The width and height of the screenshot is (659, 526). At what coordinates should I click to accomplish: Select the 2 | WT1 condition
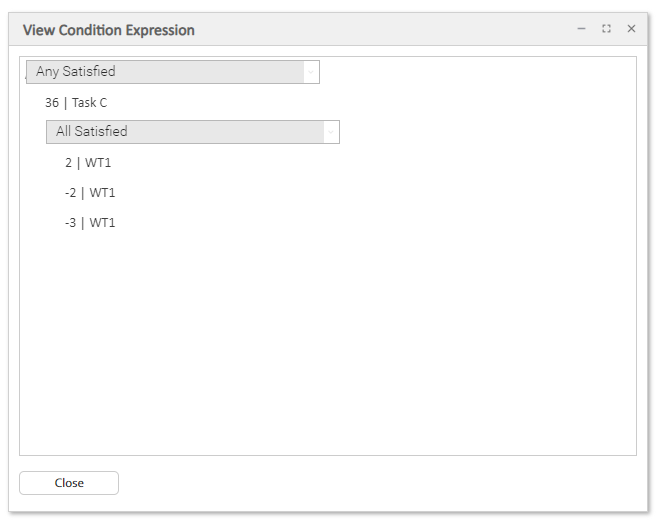[x=90, y=162]
